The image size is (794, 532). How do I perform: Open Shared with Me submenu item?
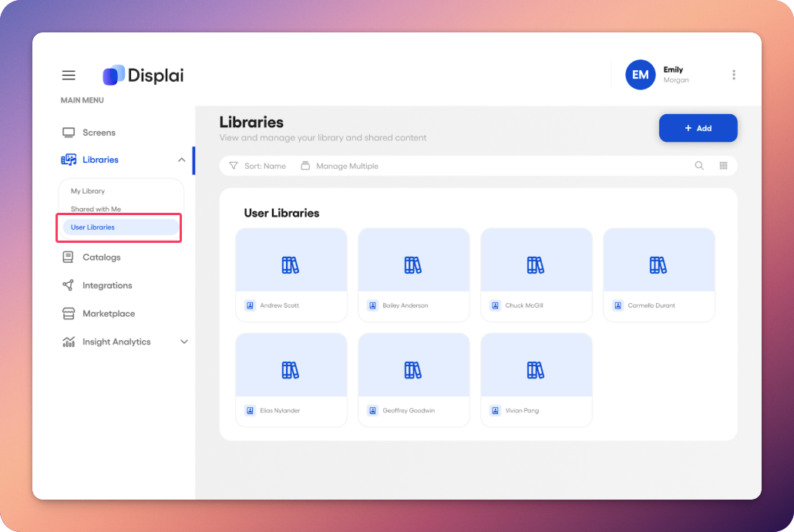[x=96, y=209]
